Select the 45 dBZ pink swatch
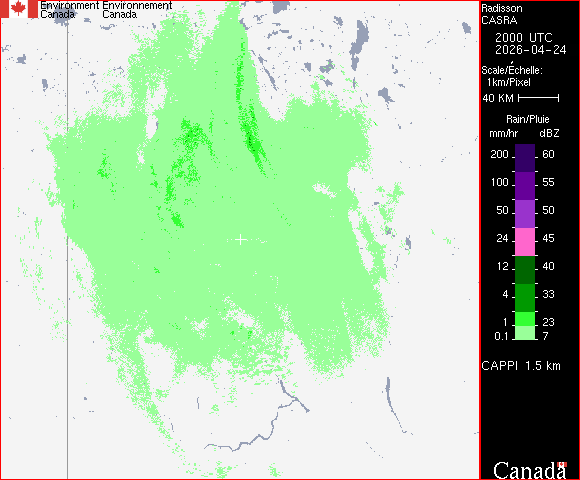The width and height of the screenshot is (580, 480). coord(525,242)
